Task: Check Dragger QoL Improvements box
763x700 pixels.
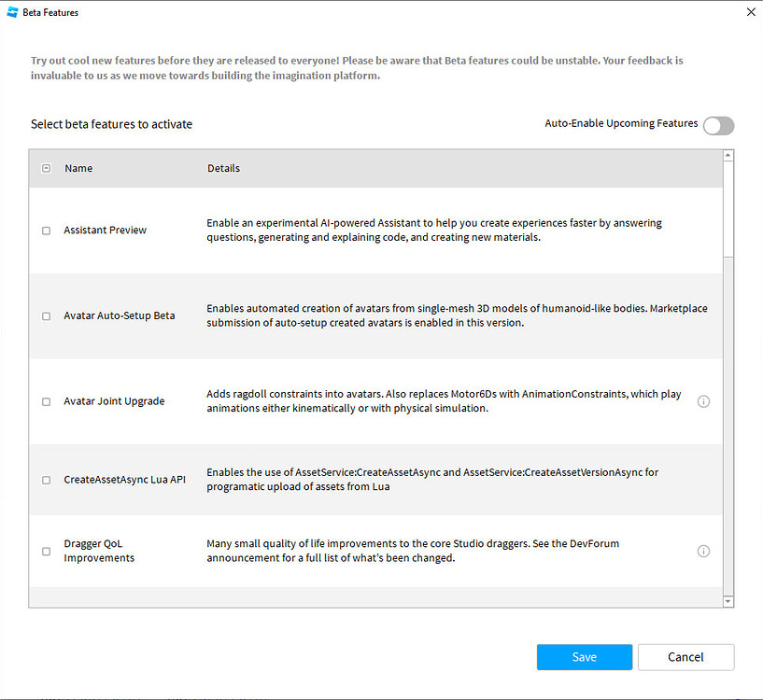Action: (46, 552)
